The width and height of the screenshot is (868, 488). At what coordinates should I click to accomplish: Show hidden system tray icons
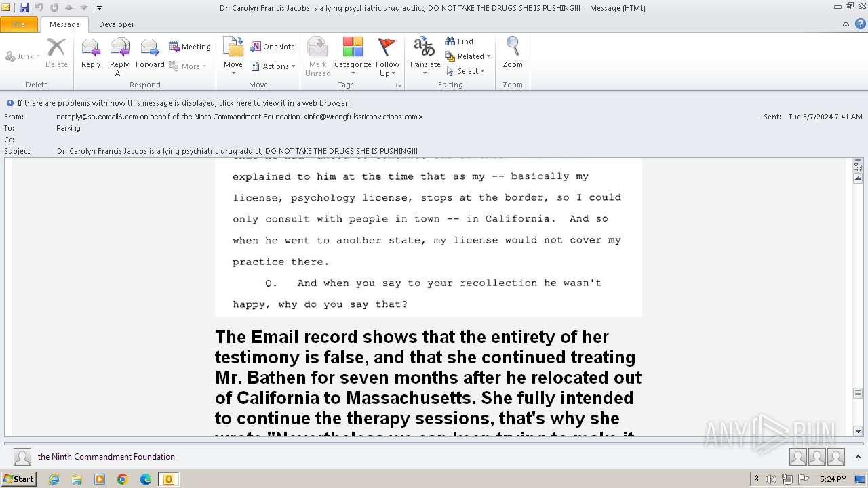click(757, 479)
